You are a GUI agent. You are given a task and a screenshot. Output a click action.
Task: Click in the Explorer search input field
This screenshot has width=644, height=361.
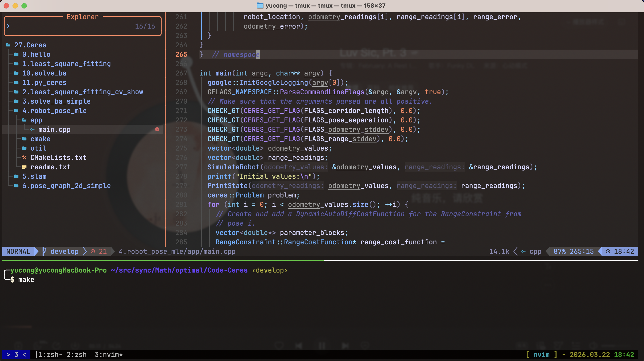70,26
